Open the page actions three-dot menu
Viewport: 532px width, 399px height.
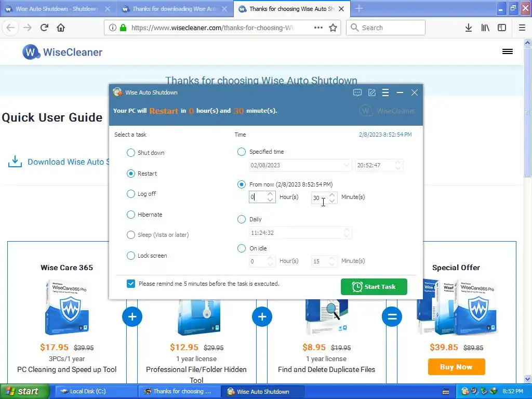[318, 28]
